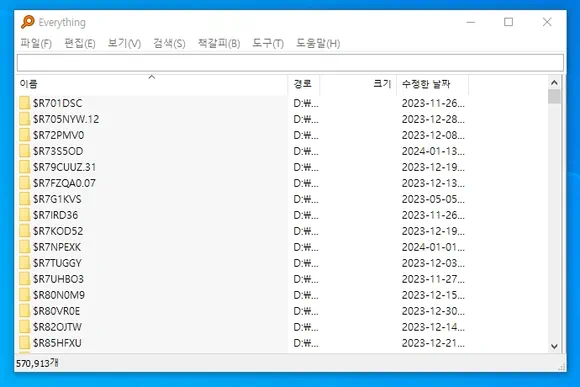Select the $R7FZQA0.07 file name
The width and height of the screenshot is (580, 387).
(64, 183)
